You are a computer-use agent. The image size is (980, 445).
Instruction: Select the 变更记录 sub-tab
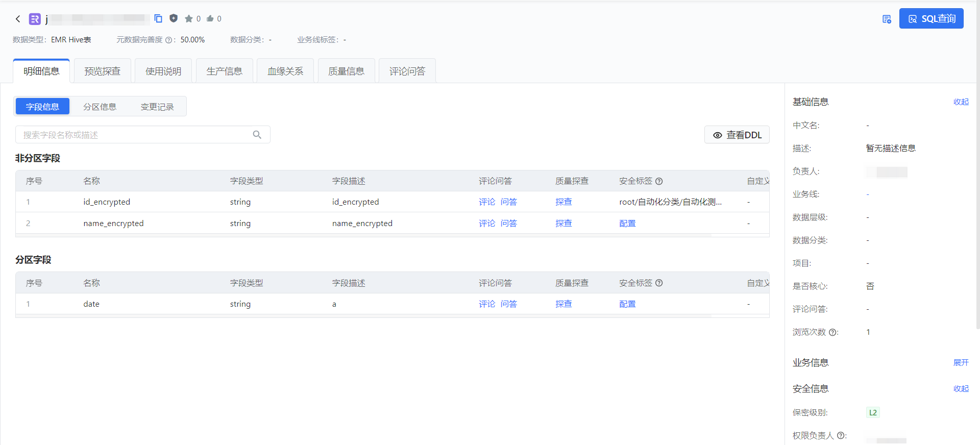157,107
